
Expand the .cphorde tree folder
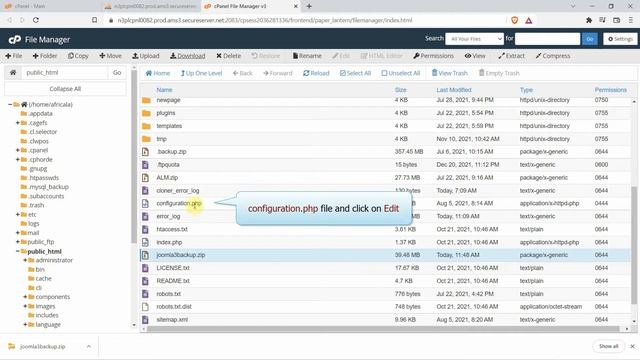tap(18, 160)
